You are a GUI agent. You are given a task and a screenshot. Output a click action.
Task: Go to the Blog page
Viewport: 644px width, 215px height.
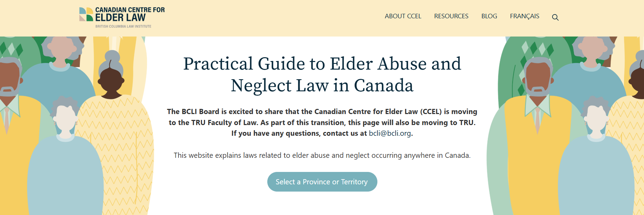pyautogui.click(x=489, y=16)
